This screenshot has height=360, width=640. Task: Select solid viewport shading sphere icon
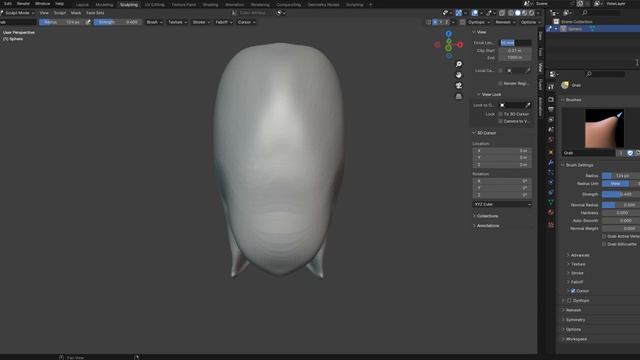pyautogui.click(x=518, y=13)
